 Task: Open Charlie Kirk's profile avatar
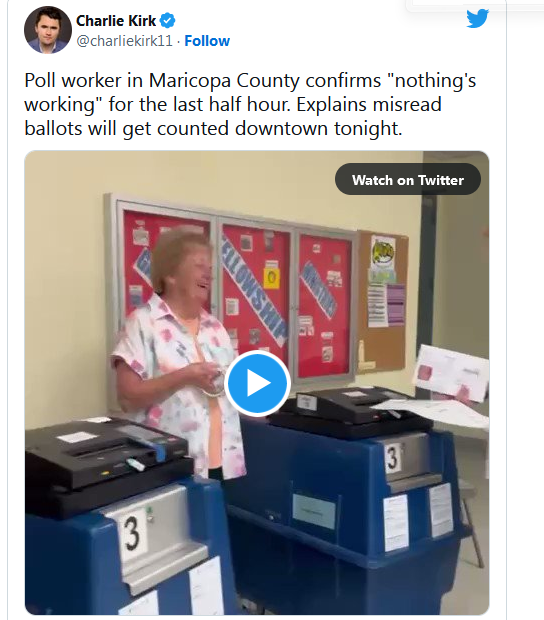tap(48, 30)
